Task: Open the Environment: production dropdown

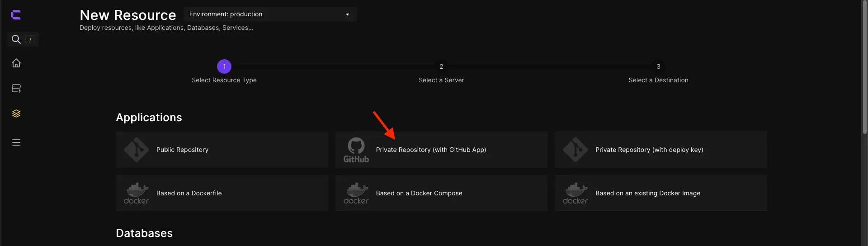Action: pyautogui.click(x=270, y=14)
